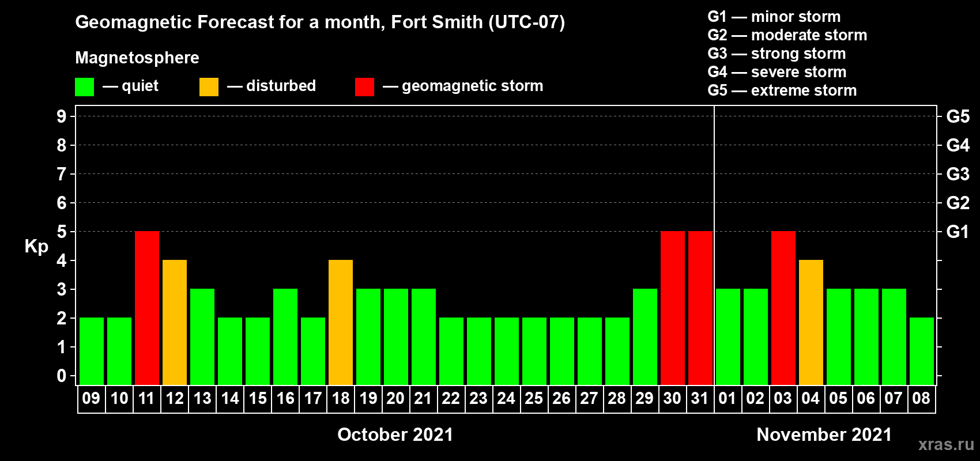Click the 'G5 — extreme storm' legend line
The width and height of the screenshot is (980, 461).
click(x=782, y=90)
